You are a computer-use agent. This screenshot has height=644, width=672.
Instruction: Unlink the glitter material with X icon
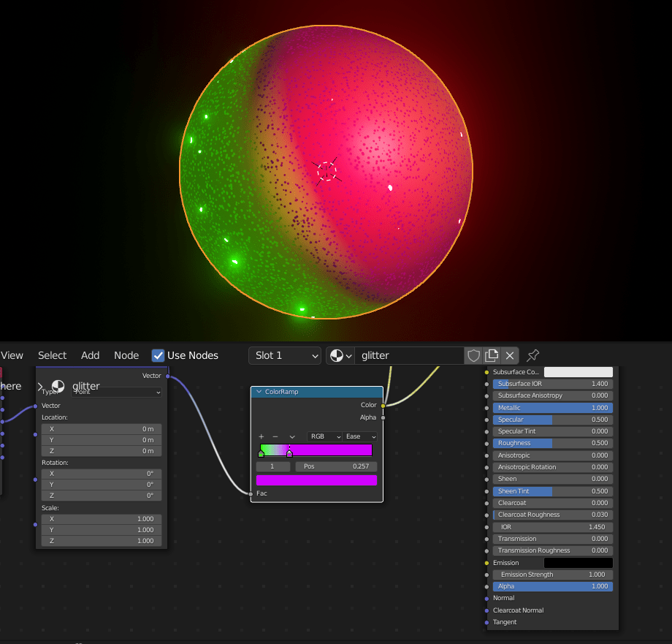[510, 355]
